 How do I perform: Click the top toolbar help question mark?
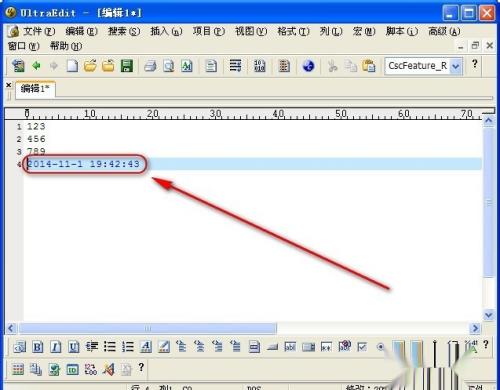[x=475, y=63]
